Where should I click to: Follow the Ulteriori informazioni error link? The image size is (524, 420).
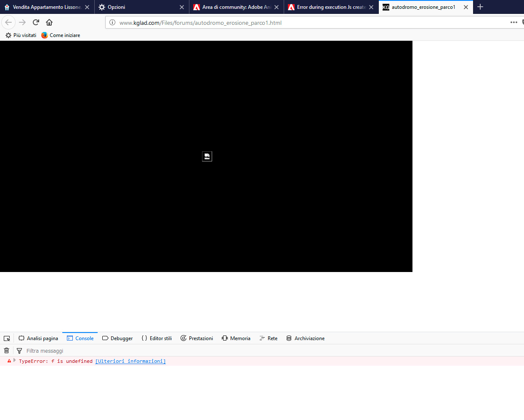tap(130, 361)
